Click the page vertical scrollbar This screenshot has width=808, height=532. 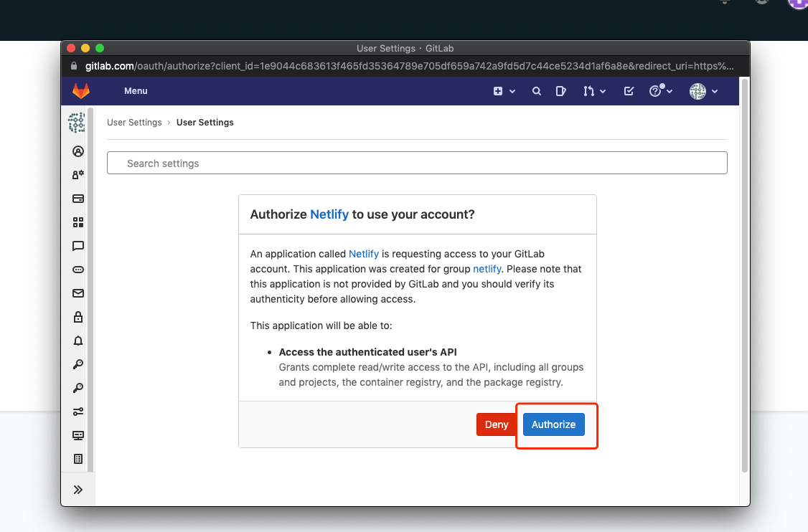[744, 275]
